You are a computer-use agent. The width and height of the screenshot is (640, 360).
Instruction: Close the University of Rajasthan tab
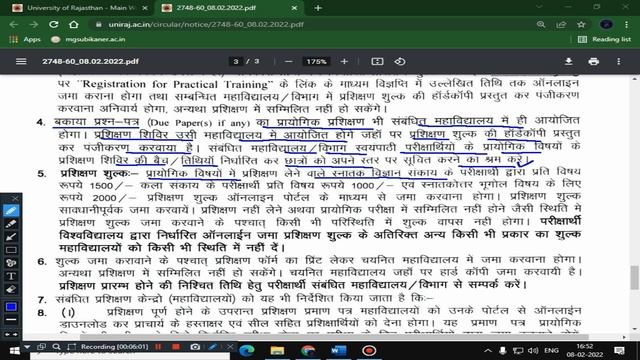point(145,8)
